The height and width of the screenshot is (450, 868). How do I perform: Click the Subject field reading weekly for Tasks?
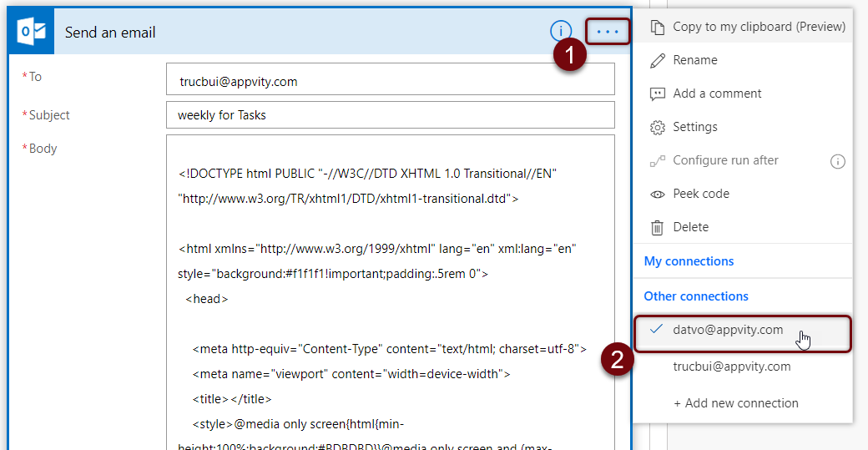pos(390,115)
